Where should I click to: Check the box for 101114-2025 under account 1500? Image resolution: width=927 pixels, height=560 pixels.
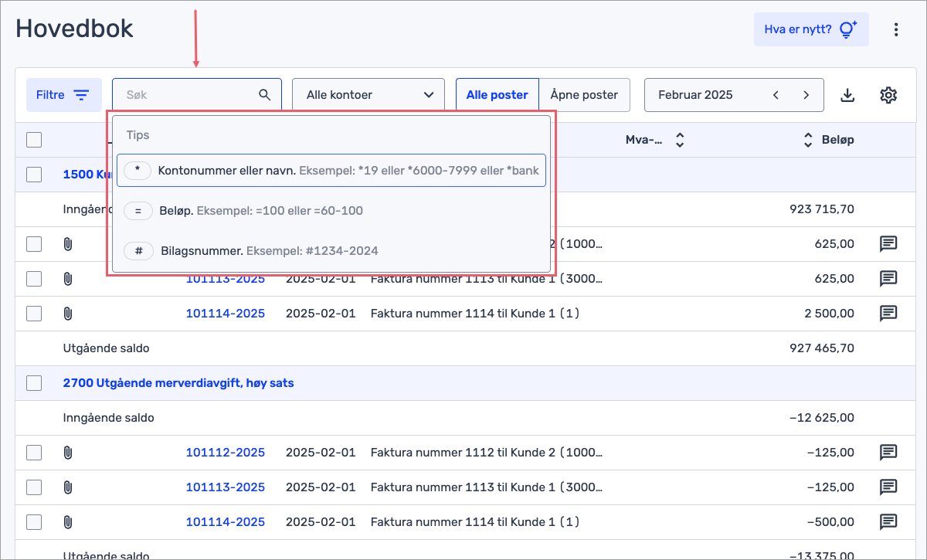[x=34, y=314]
